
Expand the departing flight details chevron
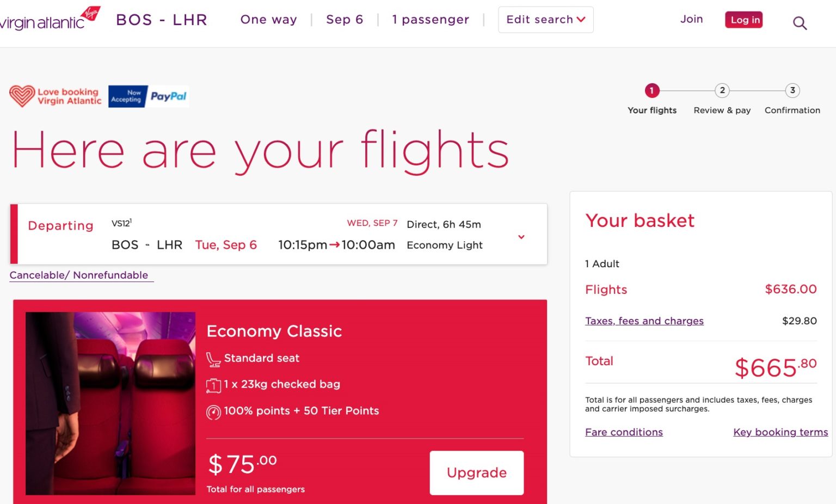521,237
